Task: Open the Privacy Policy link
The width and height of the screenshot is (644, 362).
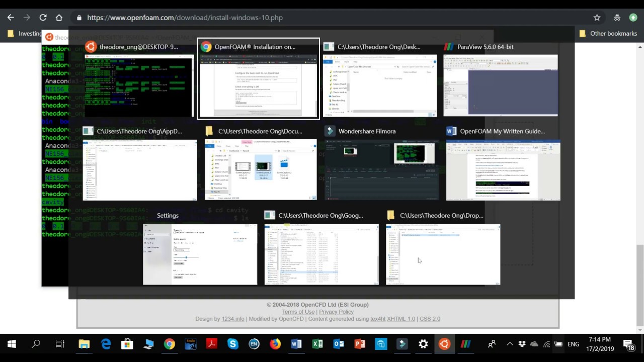Action: pyautogui.click(x=336, y=312)
